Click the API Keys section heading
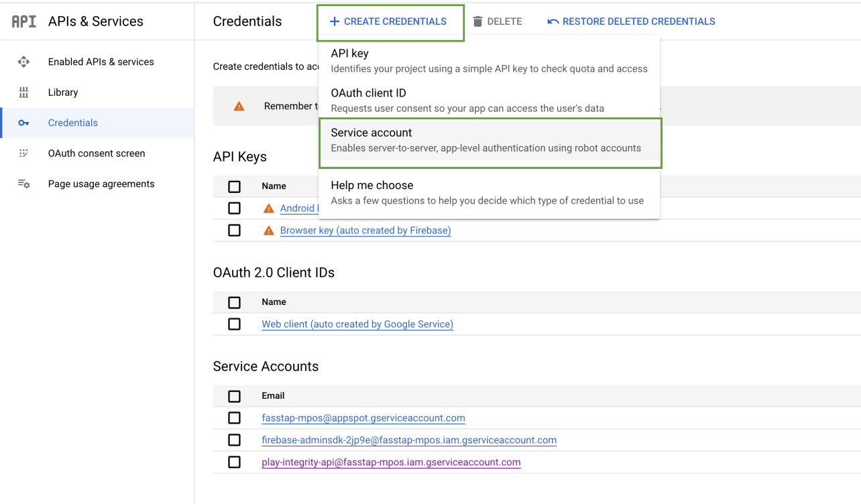Image resolution: width=861 pixels, height=504 pixels. pos(240,157)
